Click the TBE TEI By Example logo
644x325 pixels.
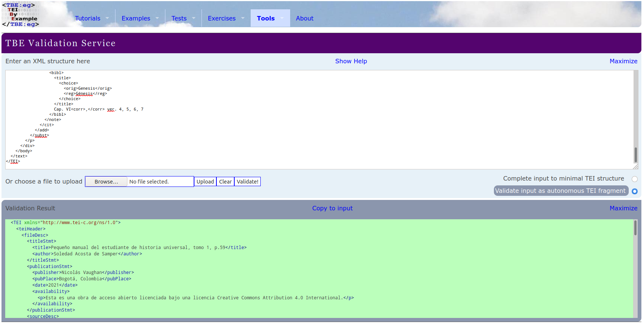pos(20,15)
